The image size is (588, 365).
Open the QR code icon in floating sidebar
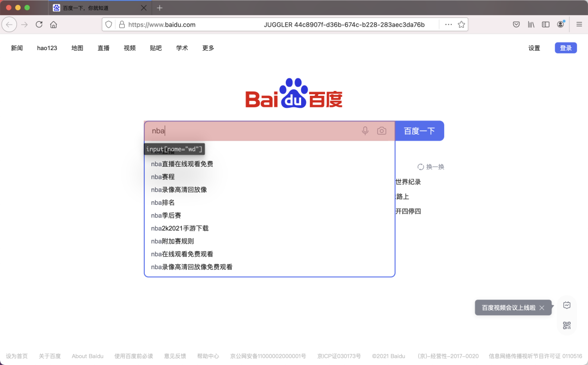pos(567,325)
